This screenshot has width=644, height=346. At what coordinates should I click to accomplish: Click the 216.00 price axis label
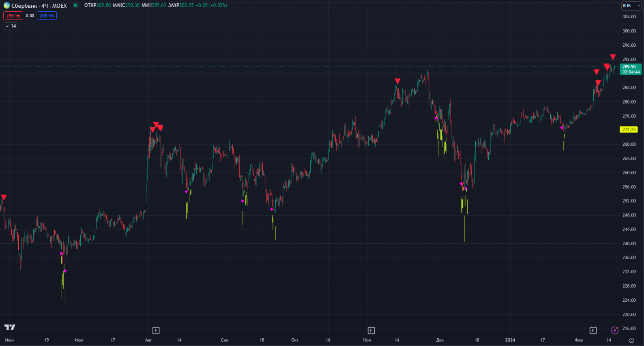[x=629, y=329]
